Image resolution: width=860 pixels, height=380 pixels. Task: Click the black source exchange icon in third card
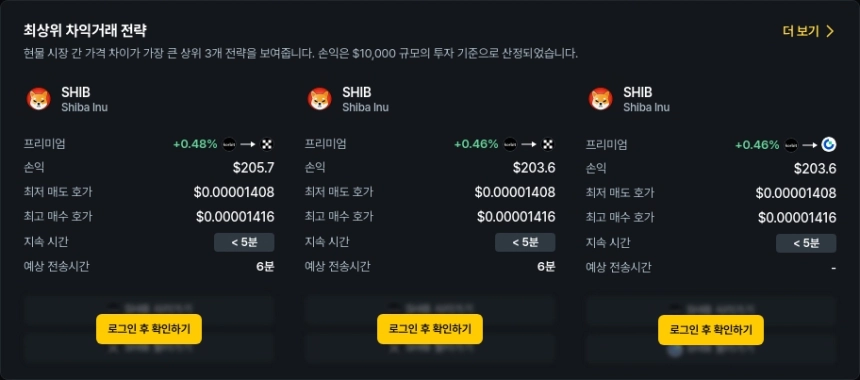791,145
